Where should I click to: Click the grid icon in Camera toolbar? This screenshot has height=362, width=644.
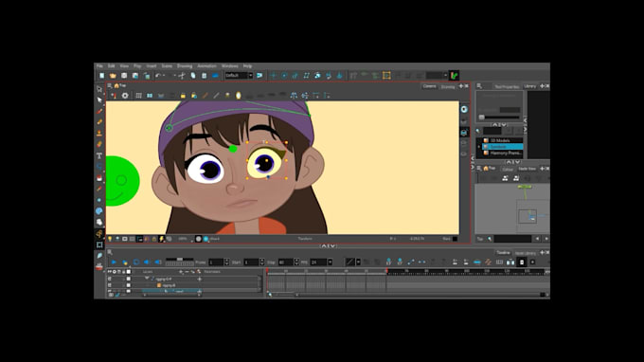point(139,96)
